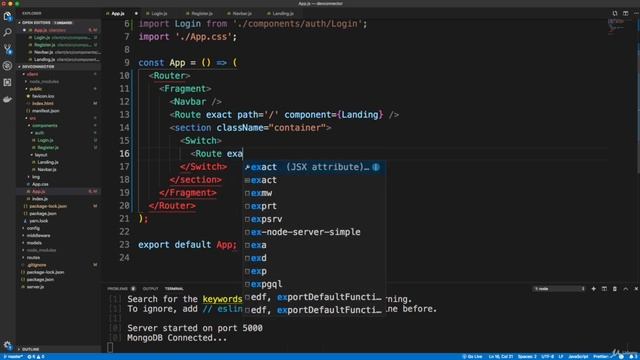
Task: Collapse the src folder
Action: tap(33, 118)
